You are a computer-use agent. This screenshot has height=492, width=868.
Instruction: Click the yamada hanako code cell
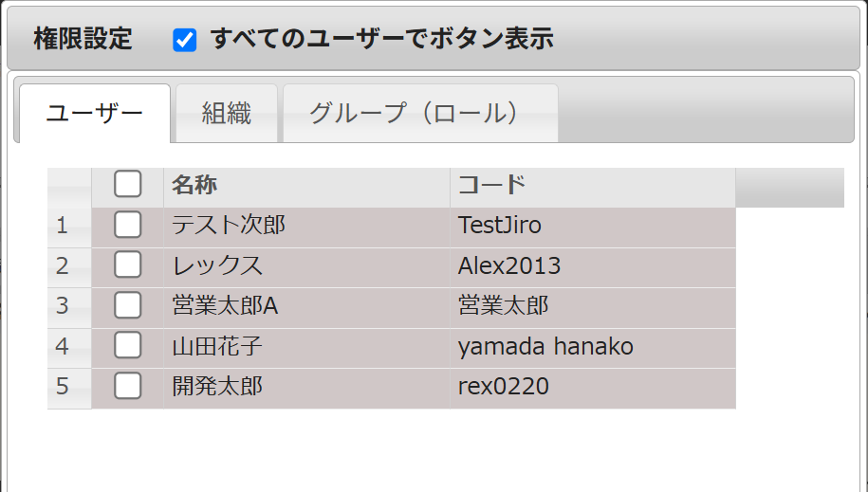(593, 349)
